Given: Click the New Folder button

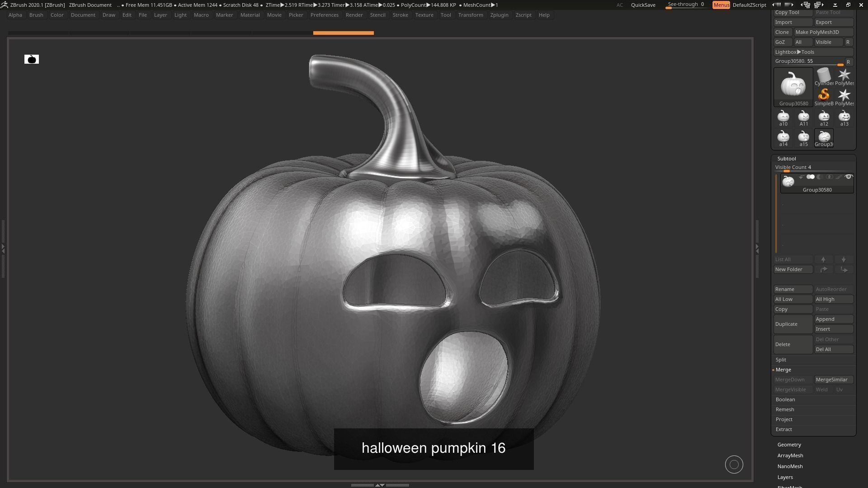Looking at the screenshot, I should click(793, 269).
